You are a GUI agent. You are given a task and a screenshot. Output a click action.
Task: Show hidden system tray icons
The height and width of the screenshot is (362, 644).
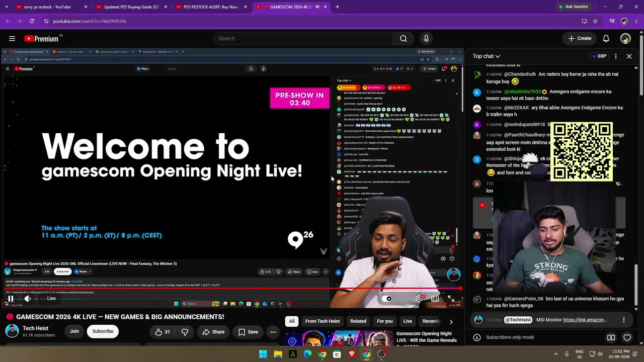pyautogui.click(x=556, y=354)
